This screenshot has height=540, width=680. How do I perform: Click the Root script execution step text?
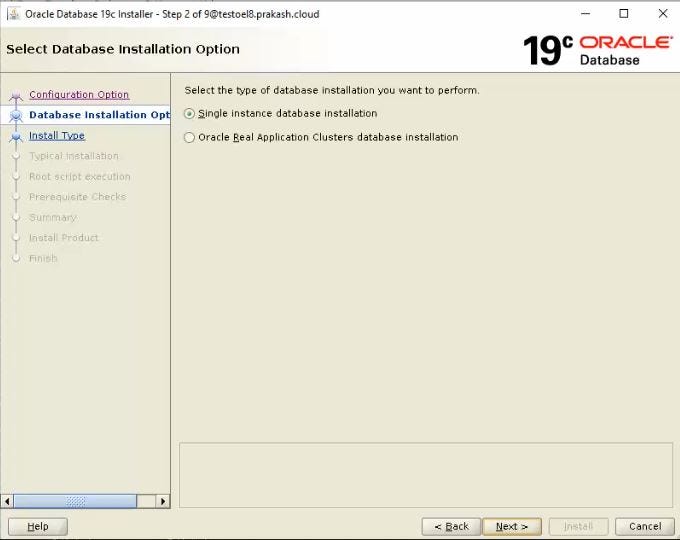80,177
